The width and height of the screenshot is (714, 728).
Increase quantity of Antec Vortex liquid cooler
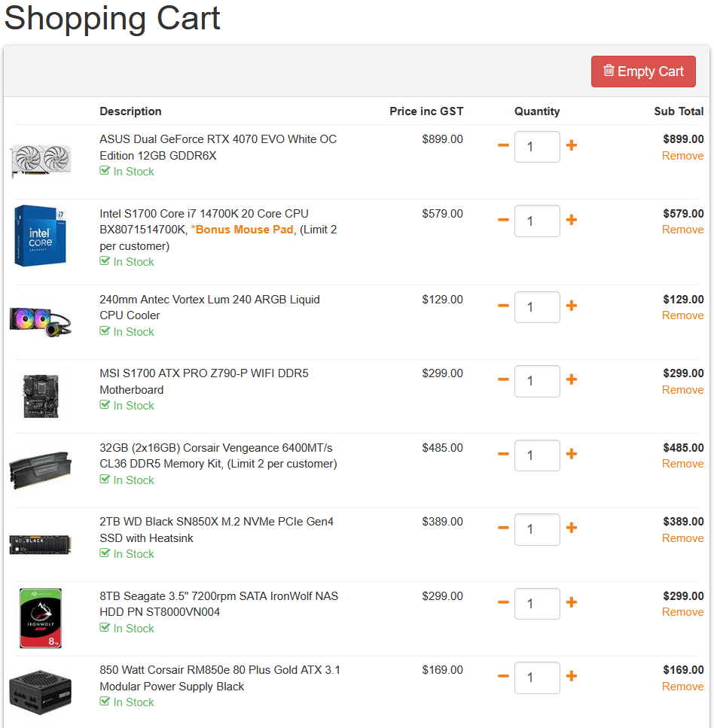(572, 306)
